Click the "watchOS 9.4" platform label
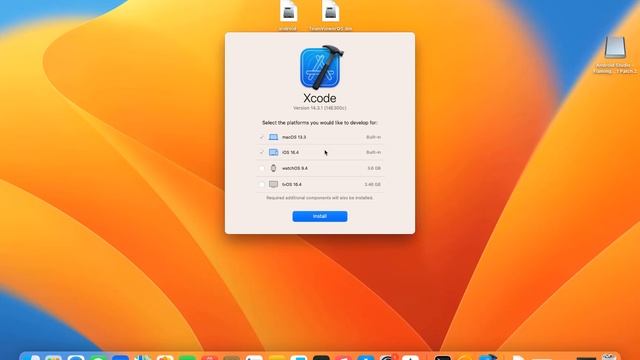Viewport: 640px width, 360px height. click(x=295, y=168)
